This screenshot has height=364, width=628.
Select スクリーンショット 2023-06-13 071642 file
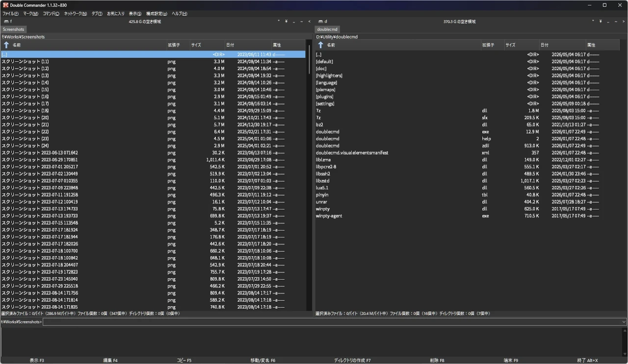tap(153, 153)
